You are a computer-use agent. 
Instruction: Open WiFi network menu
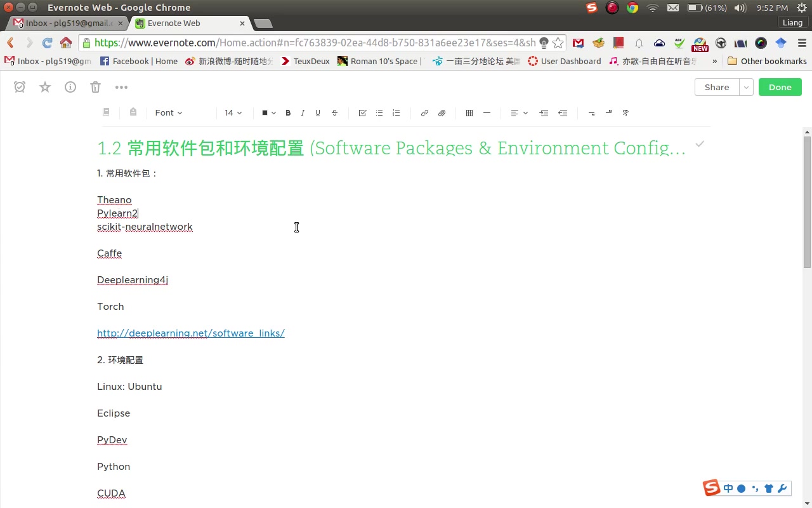653,8
